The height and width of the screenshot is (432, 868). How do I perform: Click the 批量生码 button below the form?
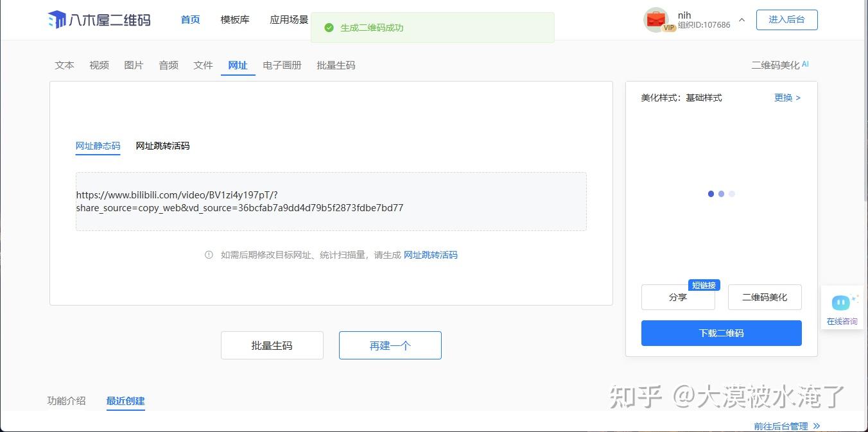272,345
